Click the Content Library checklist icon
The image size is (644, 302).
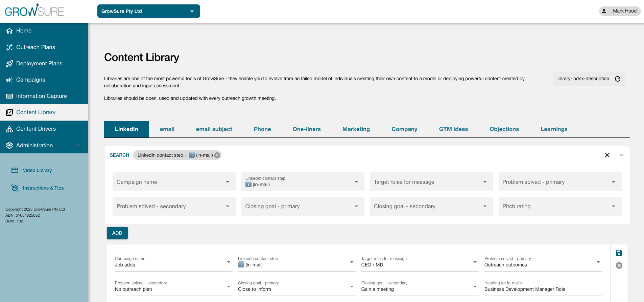pos(9,112)
